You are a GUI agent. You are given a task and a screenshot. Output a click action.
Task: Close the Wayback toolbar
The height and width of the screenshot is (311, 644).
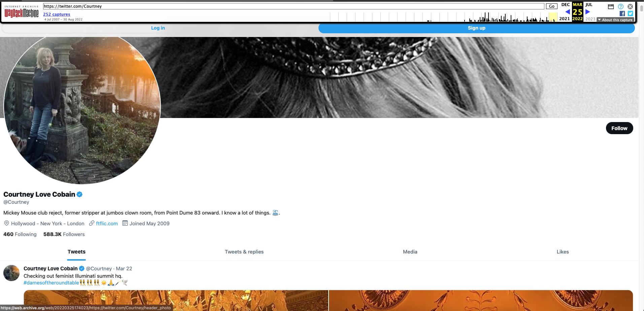pyautogui.click(x=630, y=6)
